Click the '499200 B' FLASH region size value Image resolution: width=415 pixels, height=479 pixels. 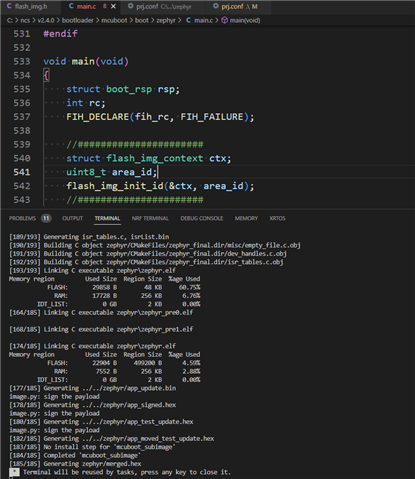pyautogui.click(x=148, y=363)
